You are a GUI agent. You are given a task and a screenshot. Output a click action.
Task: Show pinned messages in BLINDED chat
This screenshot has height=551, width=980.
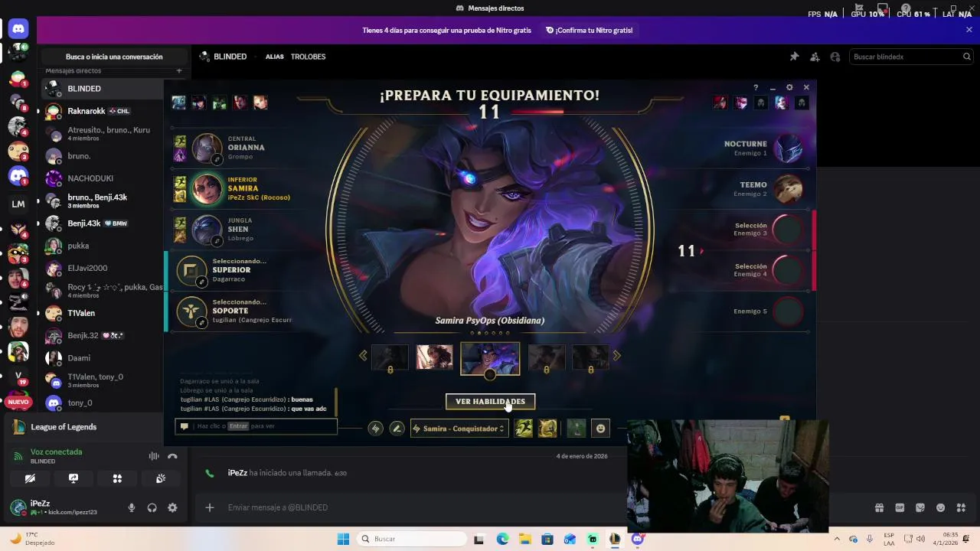point(794,57)
